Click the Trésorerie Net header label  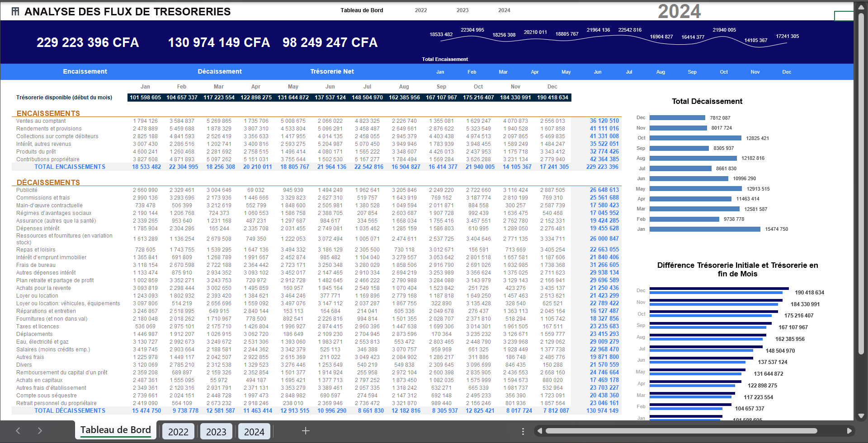pos(332,71)
